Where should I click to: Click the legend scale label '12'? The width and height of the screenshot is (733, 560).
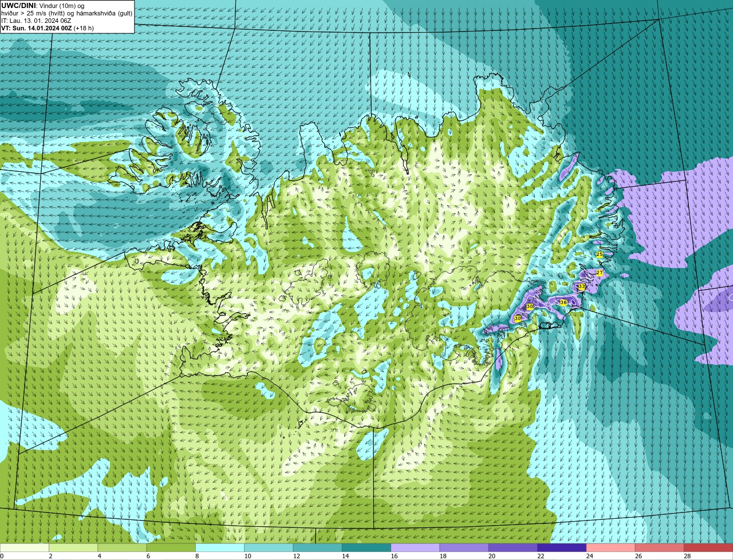(296, 556)
